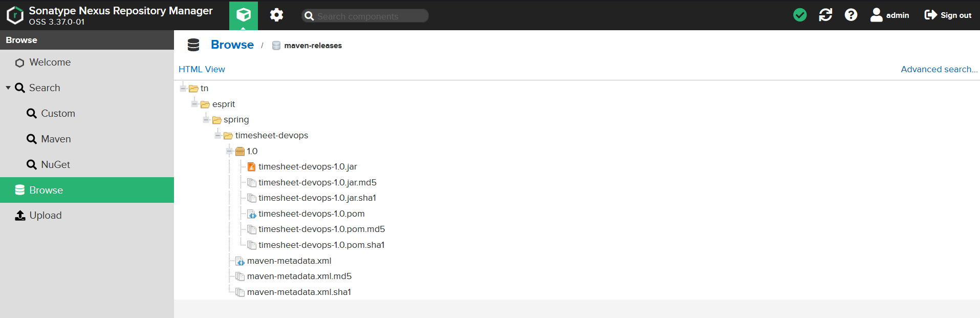This screenshot has width=980, height=318.
Task: Open the Welcome sidebar item
Action: pyautogui.click(x=87, y=62)
